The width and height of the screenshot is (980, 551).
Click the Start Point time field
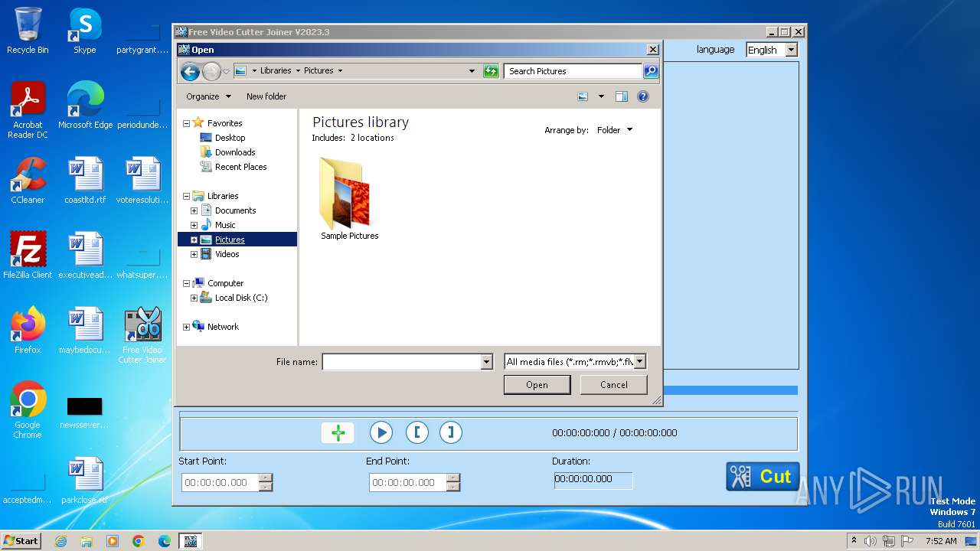point(220,483)
